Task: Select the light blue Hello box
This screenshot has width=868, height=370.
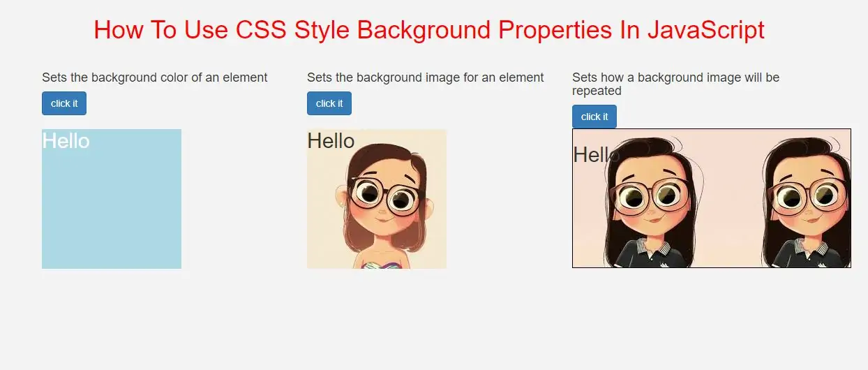Action: coord(112,199)
